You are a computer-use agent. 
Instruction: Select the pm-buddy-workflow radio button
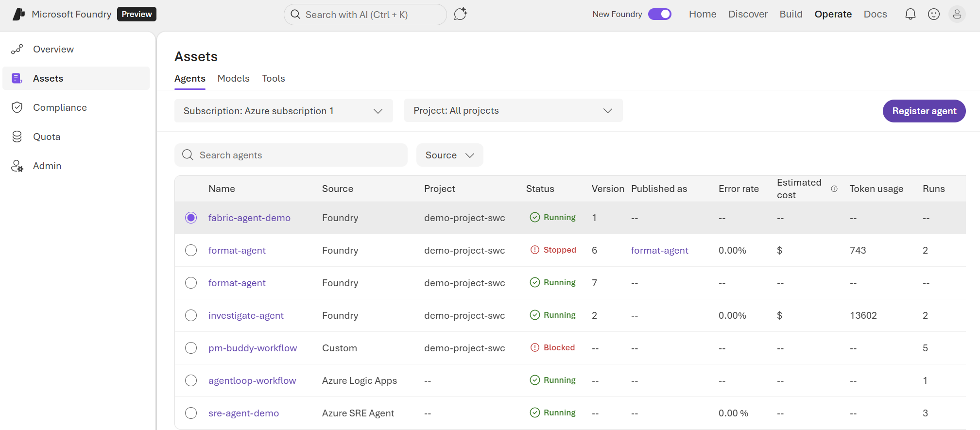point(191,348)
